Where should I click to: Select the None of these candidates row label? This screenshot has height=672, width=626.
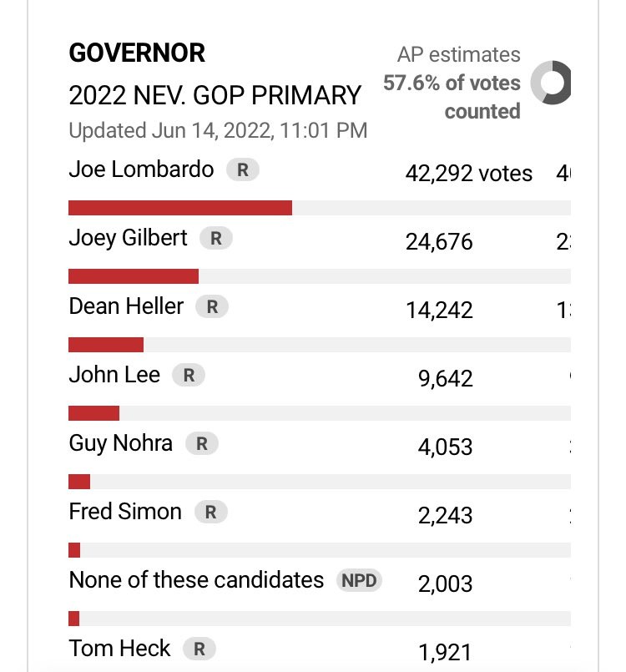point(196,580)
